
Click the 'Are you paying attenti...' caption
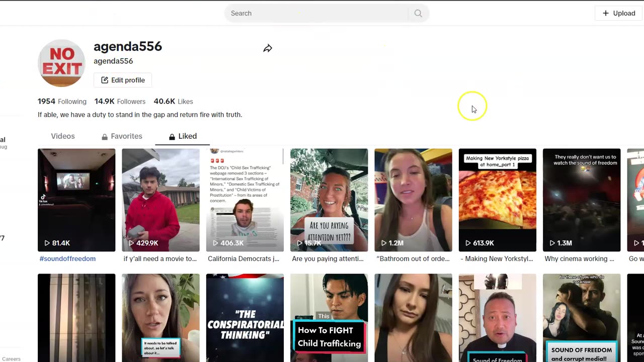[x=328, y=259]
